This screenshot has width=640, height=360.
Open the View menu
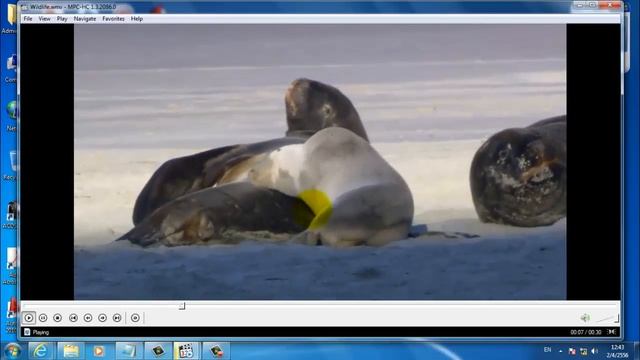(x=44, y=19)
